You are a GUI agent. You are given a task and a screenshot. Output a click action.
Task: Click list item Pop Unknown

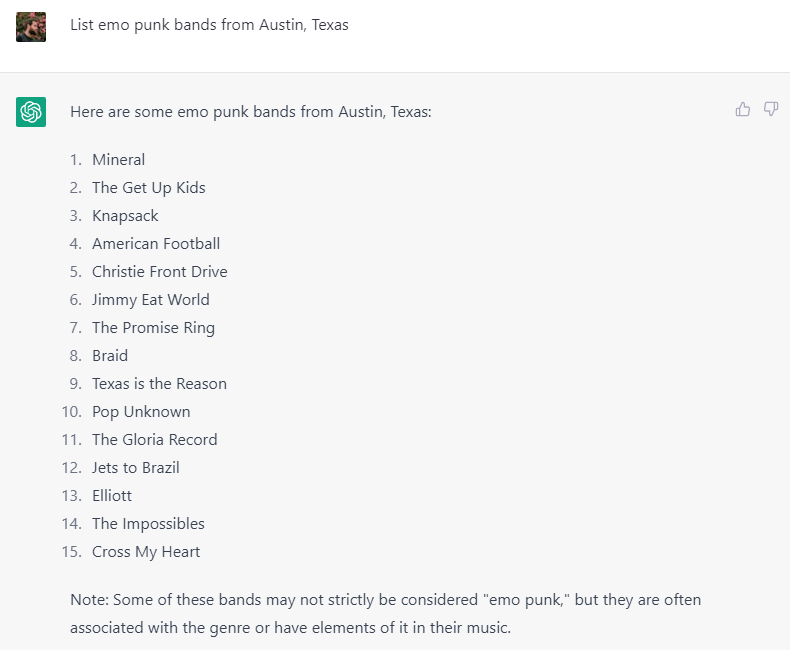[141, 412]
